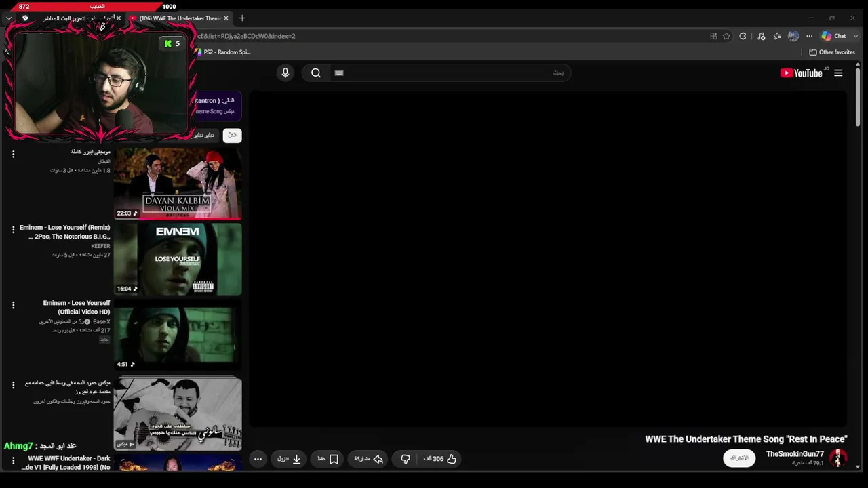Open options menu for Lose Yourself Official Video
868x488 pixels.
13,305
